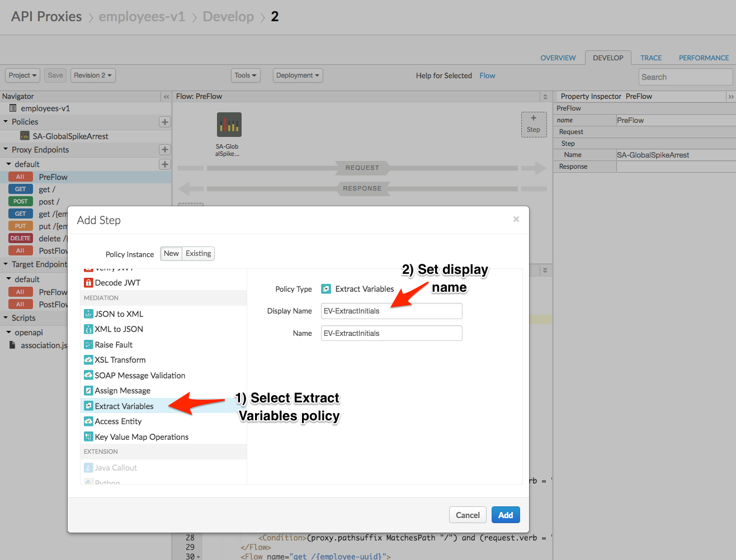Click the SOAP Message Validation icon
The height and width of the screenshot is (560, 736).
click(88, 376)
